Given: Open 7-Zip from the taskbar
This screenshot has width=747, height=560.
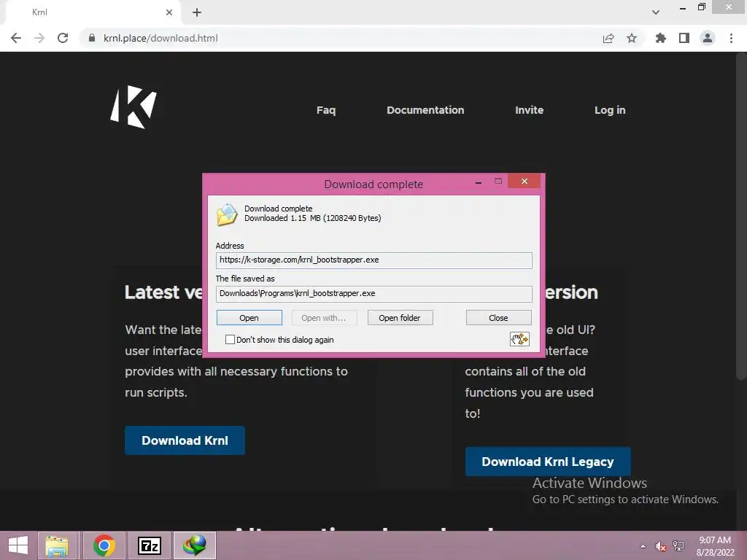Looking at the screenshot, I should pyautogui.click(x=149, y=545).
